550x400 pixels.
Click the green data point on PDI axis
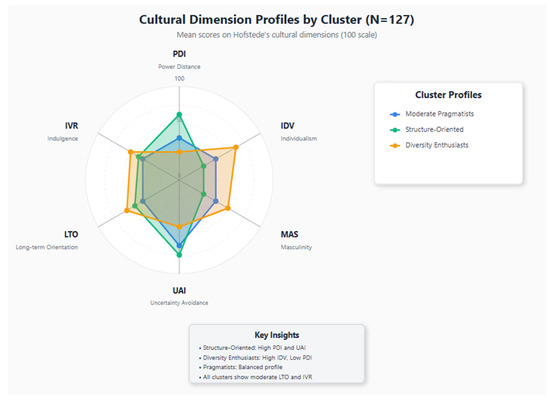click(179, 114)
